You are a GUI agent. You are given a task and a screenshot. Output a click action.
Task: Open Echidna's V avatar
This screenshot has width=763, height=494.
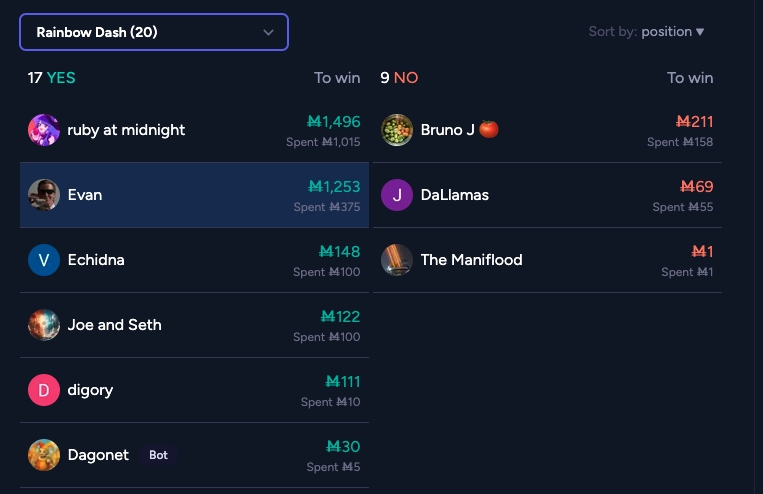tap(44, 260)
